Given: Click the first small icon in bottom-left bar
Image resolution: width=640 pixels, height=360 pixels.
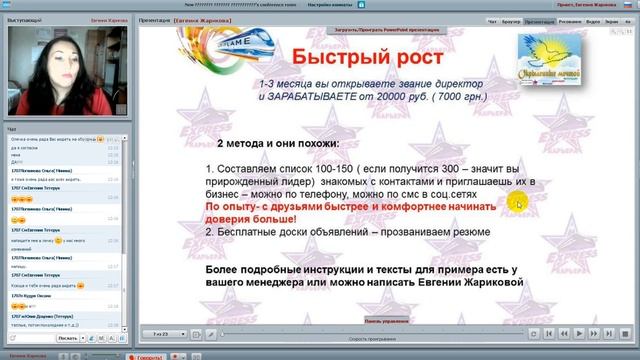Looking at the screenshot, I should (63, 357).
